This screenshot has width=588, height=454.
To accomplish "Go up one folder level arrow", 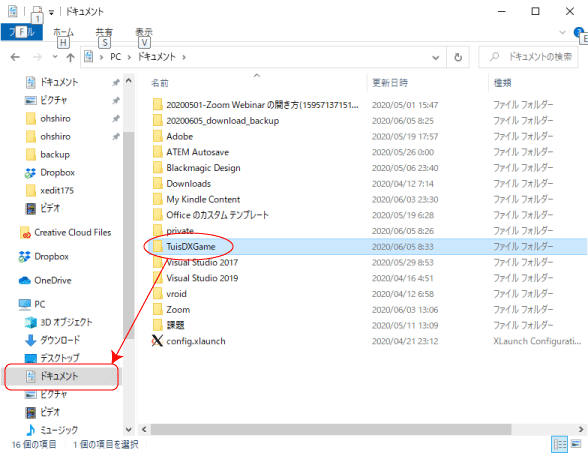I will point(70,57).
